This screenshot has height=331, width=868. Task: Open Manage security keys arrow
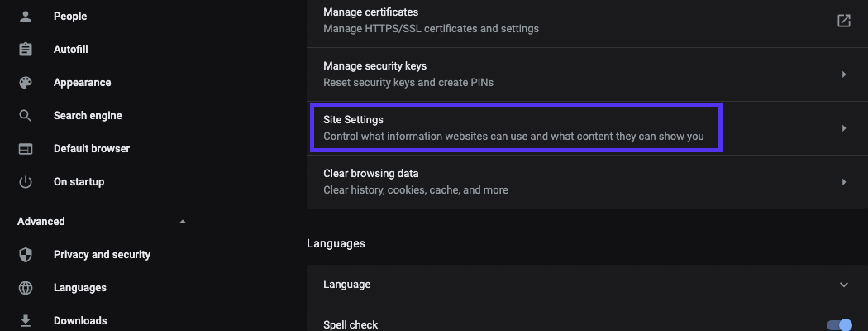[x=844, y=74]
